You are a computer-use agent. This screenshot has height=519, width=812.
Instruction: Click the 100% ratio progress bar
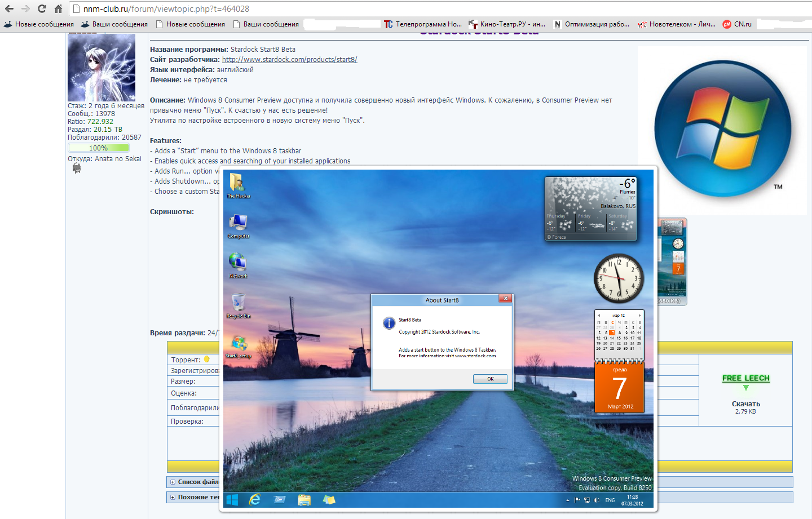point(99,148)
